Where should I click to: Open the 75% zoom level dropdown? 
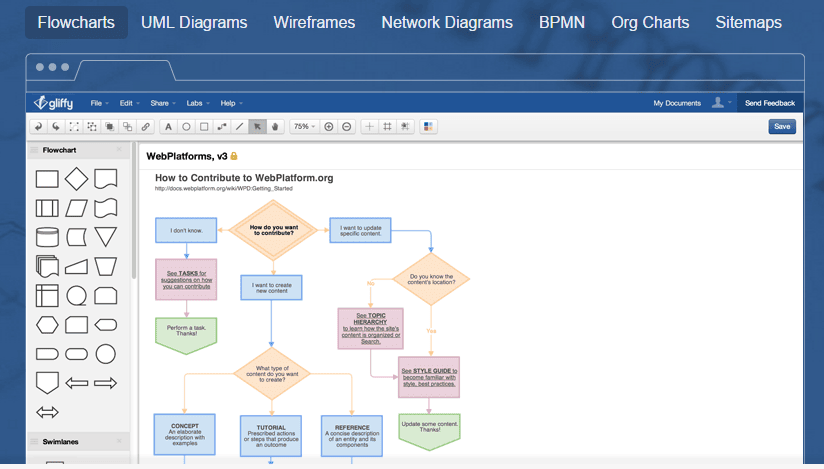pyautogui.click(x=304, y=127)
